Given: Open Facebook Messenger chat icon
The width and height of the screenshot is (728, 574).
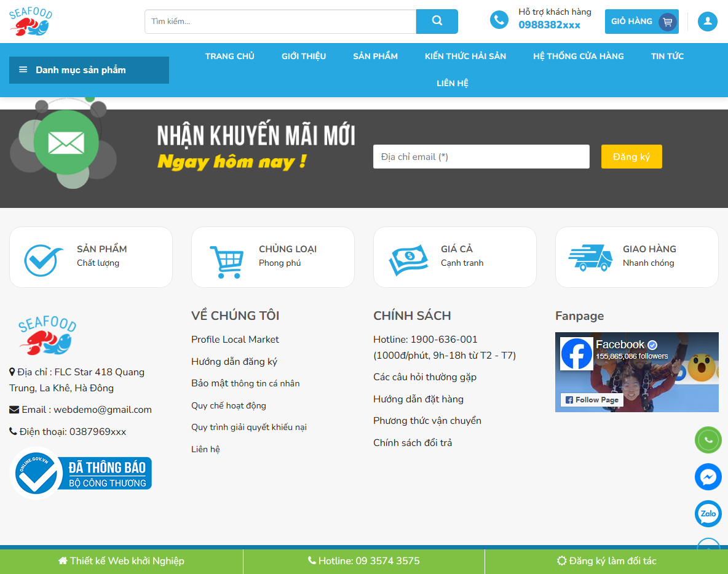Looking at the screenshot, I should point(708,477).
